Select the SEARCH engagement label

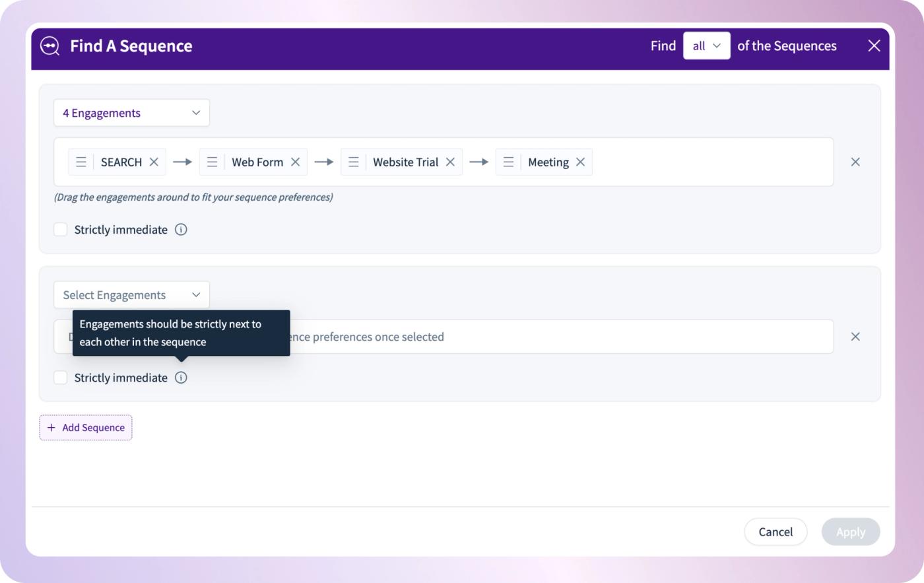click(x=121, y=162)
